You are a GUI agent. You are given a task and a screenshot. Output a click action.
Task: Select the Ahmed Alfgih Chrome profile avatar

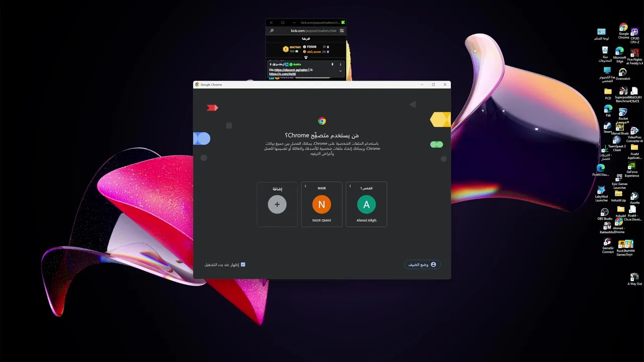coord(366,205)
